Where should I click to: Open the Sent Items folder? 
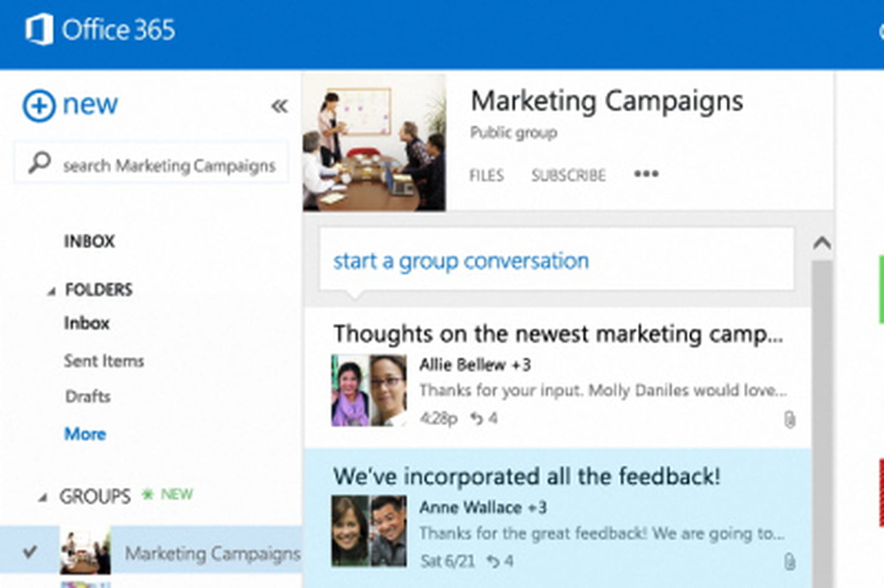(x=104, y=361)
